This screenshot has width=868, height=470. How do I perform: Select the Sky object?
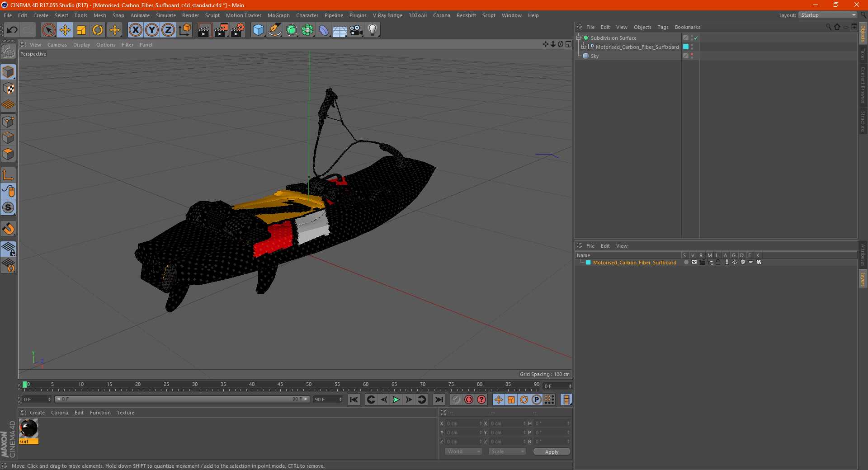coord(594,56)
